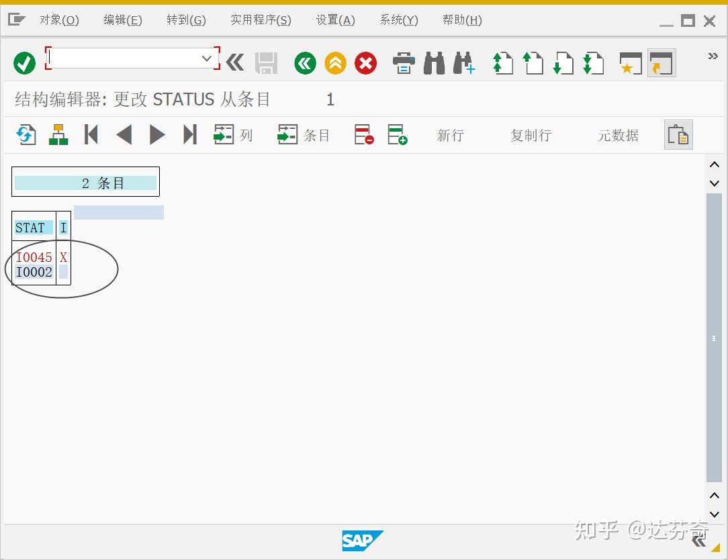This screenshot has height=560, width=728.
Task: Click the clipboard icon at toolbar right
Action: (x=678, y=134)
